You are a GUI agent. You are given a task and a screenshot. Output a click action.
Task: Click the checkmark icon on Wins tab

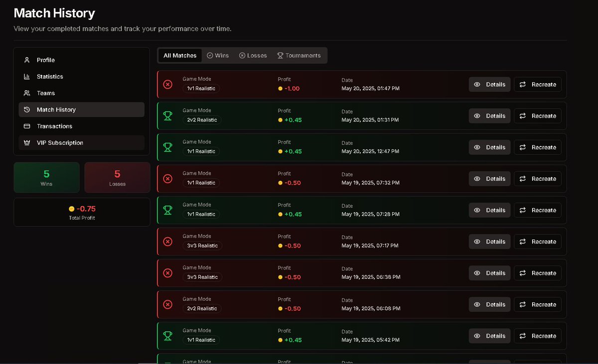(x=210, y=56)
